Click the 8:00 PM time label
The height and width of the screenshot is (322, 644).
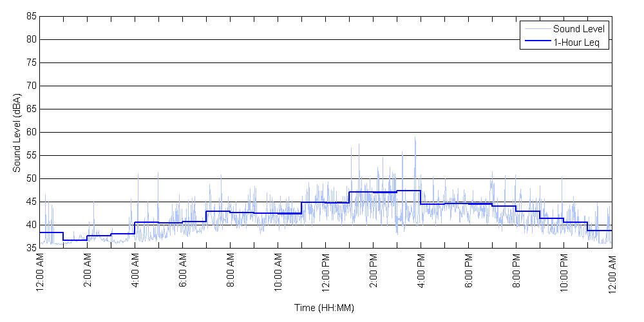(x=516, y=273)
